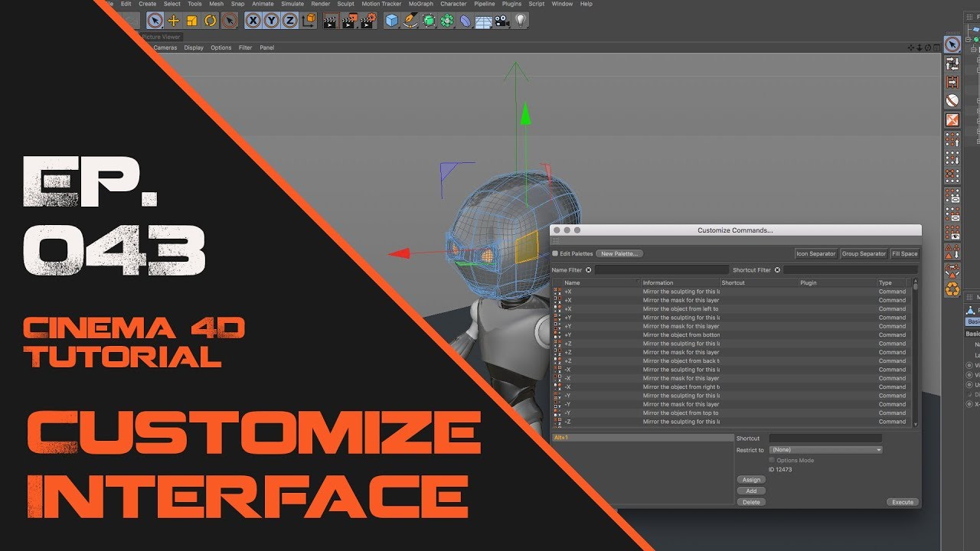This screenshot has width=980, height=551.
Task: Click the viewport toggle-view square icon
Action: [x=936, y=47]
